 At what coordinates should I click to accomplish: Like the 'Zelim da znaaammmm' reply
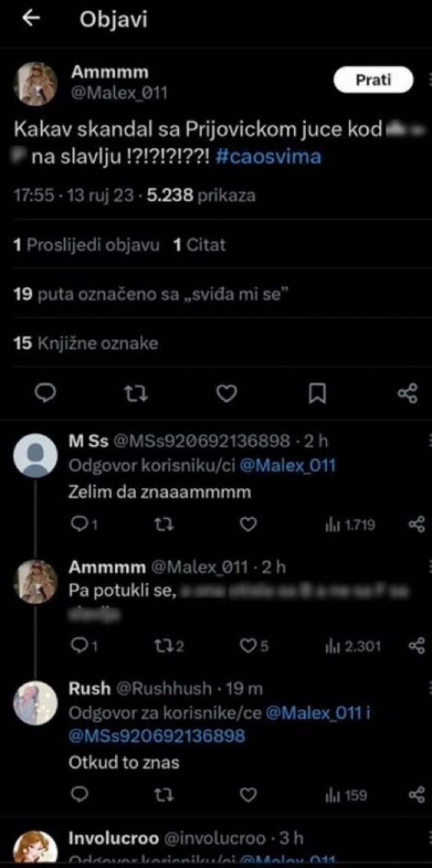point(248,524)
